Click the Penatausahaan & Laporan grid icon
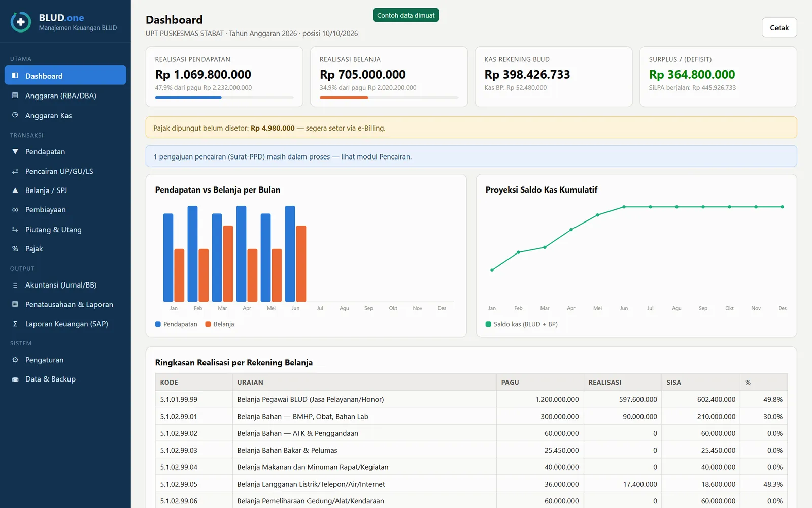The image size is (812, 508). (15, 304)
